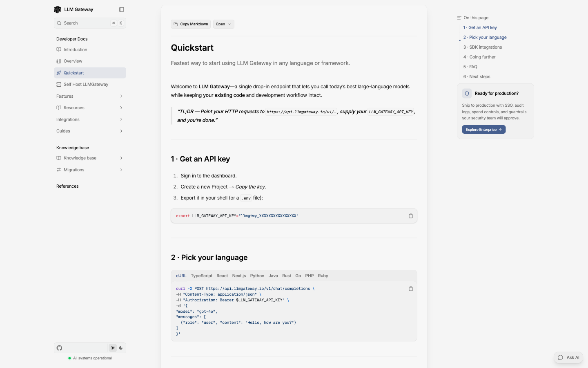Switch to dark theme moon icon
The width and height of the screenshot is (588, 368).
click(121, 348)
